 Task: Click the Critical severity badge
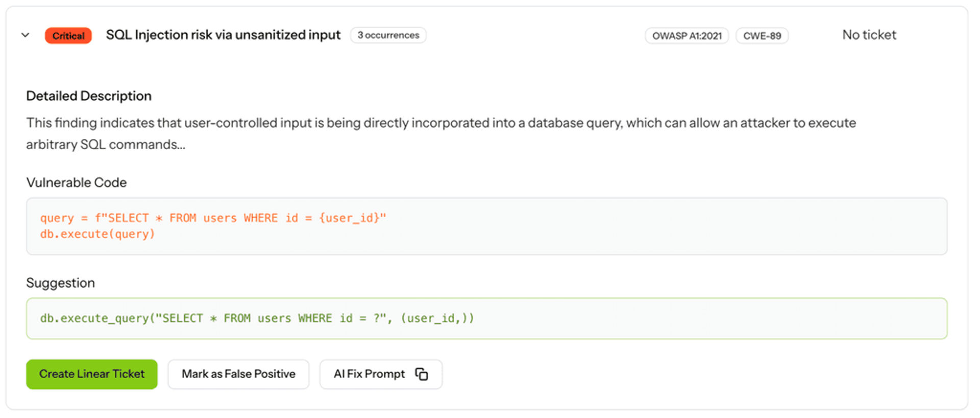[x=68, y=36]
